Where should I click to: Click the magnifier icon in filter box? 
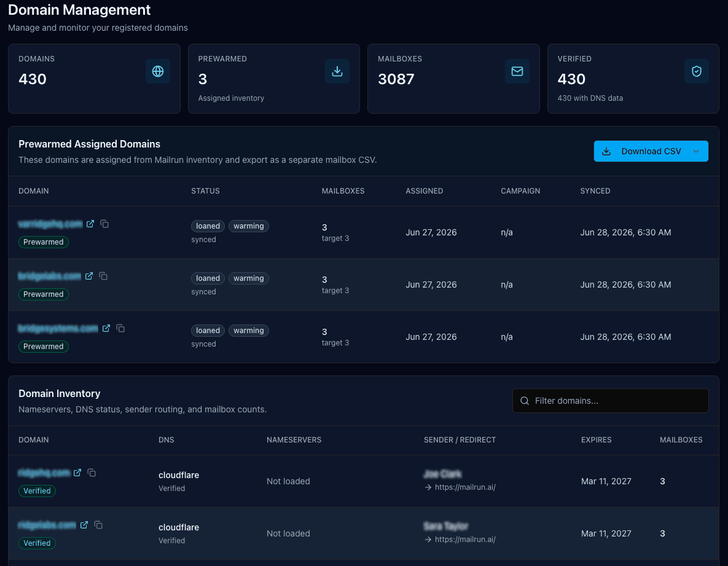525,401
